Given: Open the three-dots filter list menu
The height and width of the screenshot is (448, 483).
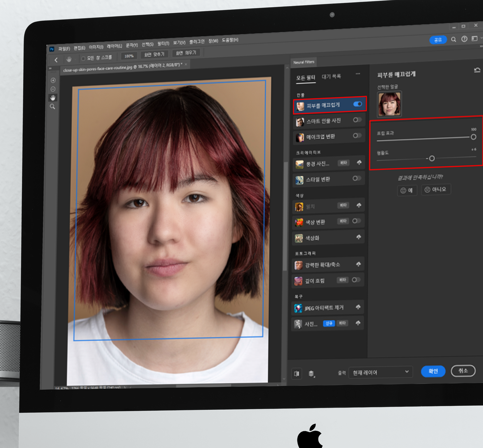Looking at the screenshot, I should click(x=358, y=74).
